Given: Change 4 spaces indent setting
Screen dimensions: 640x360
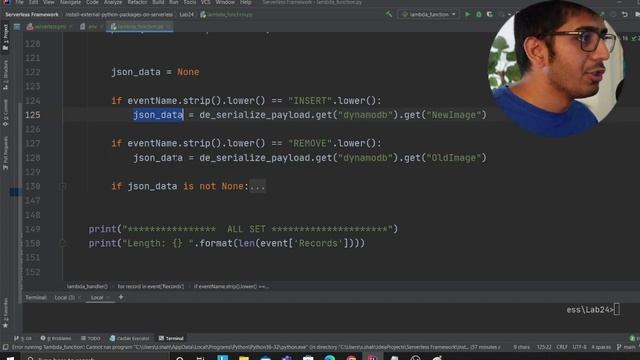Looking at the screenshot, I should (601, 347).
